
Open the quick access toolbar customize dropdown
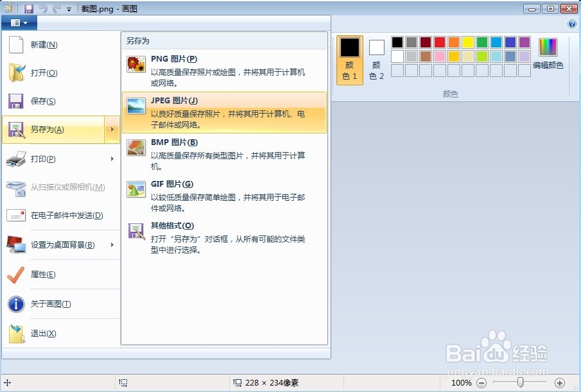pyautogui.click(x=68, y=9)
